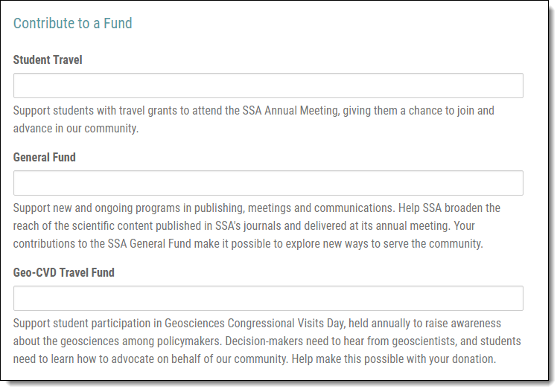Click the Geo-CVD description about Congressional Visits Day
560x392 pixels.
pyautogui.click(x=267, y=341)
